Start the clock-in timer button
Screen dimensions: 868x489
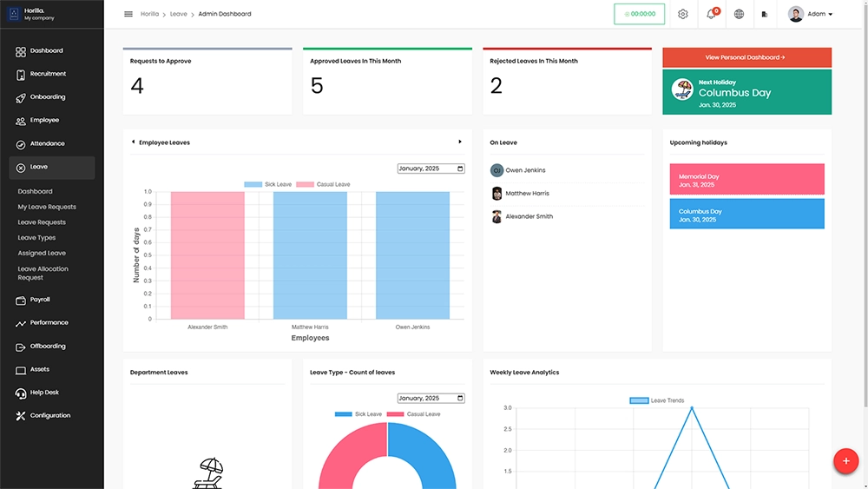pyautogui.click(x=640, y=14)
